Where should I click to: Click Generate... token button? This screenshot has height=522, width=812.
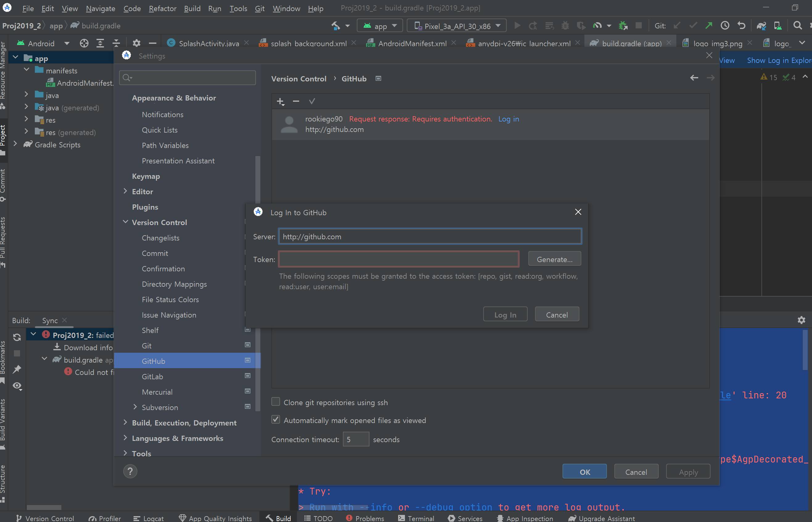(x=554, y=259)
